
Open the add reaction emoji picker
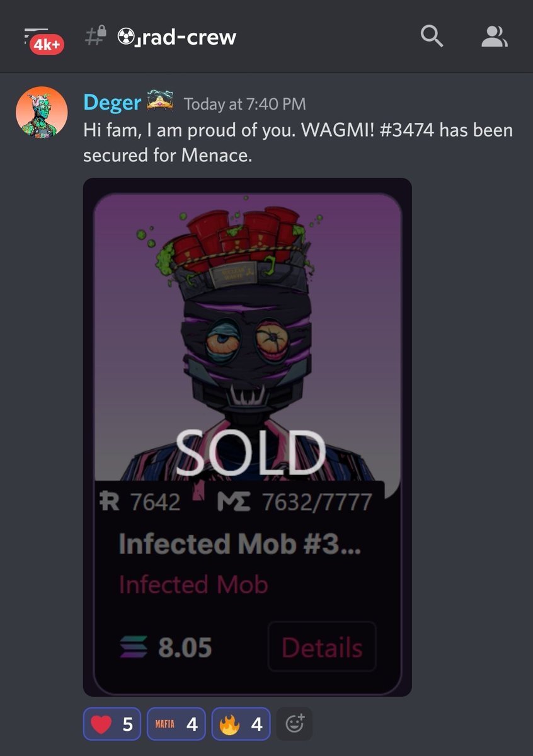tap(294, 724)
